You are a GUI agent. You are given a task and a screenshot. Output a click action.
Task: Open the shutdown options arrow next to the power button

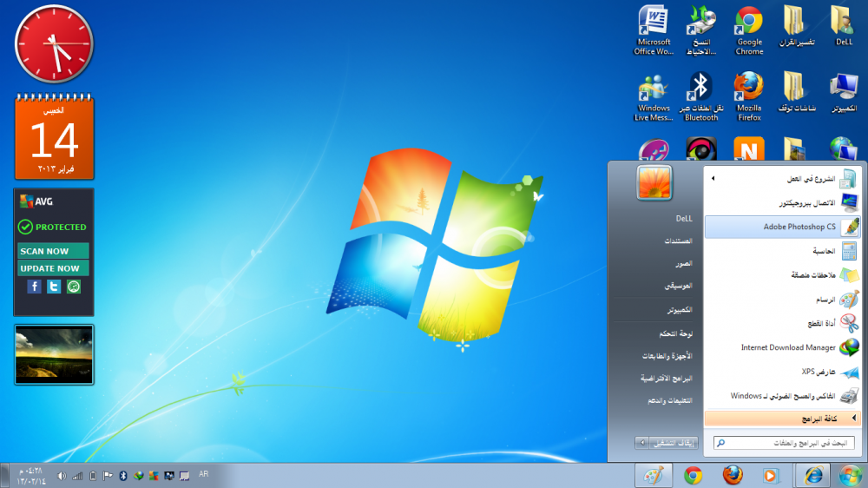coord(641,443)
